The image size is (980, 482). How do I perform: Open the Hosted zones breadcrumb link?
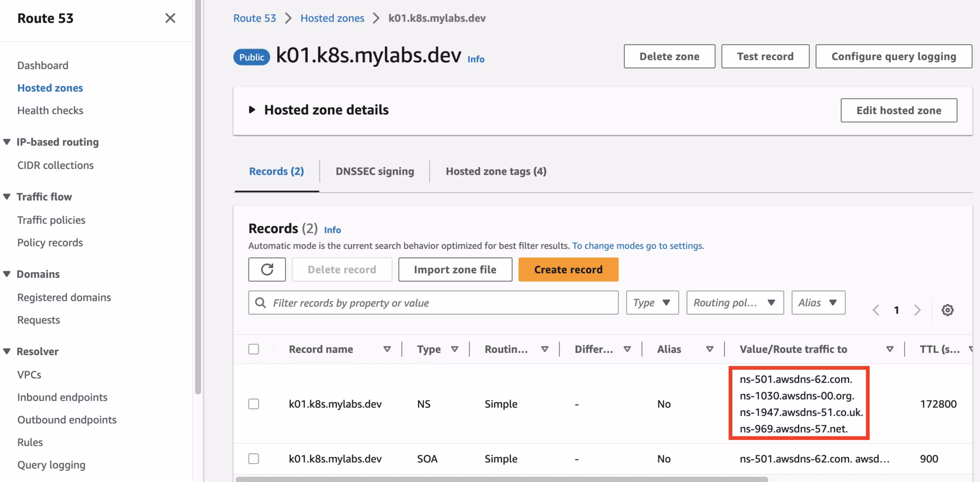point(332,18)
